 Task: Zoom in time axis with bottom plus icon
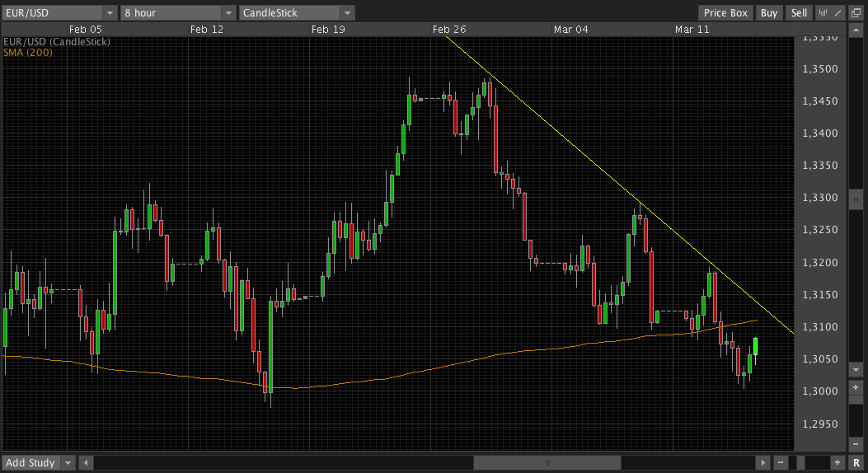click(x=838, y=462)
